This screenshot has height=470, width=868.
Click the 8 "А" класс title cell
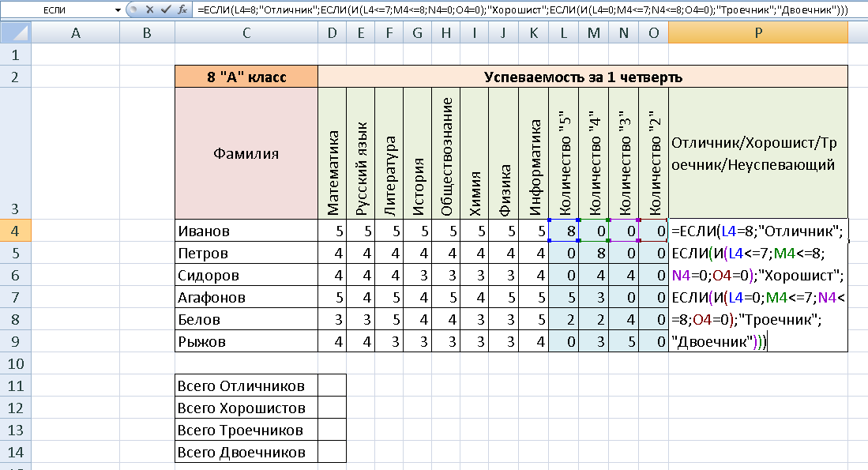[246, 77]
